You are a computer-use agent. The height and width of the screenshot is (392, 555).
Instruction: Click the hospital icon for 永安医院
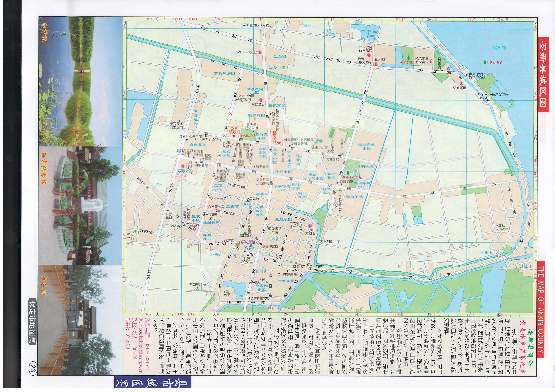pos(209,207)
